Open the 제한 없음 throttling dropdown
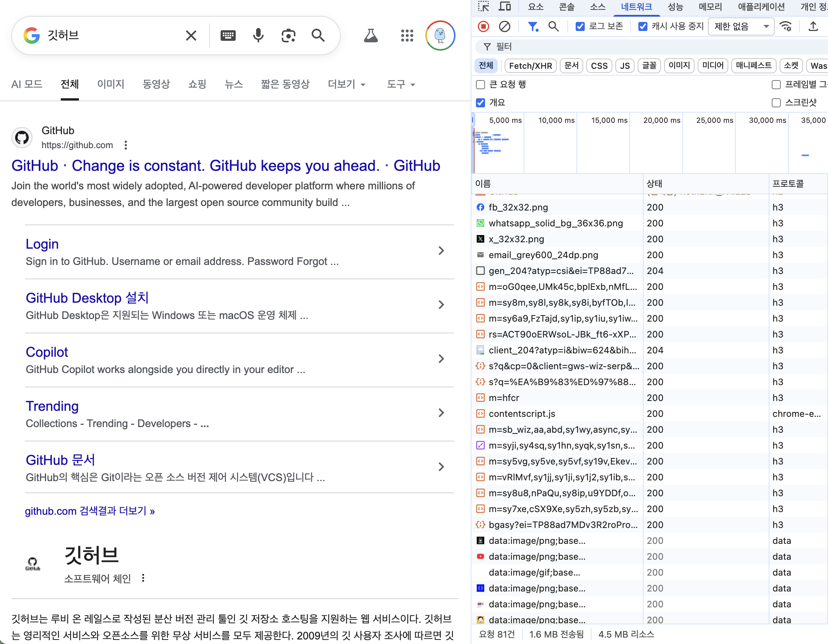The width and height of the screenshot is (828, 644). (x=740, y=26)
